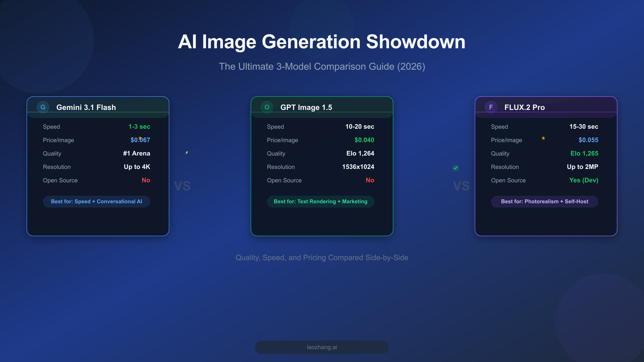Select the '1-3 sec' speed value
The width and height of the screenshot is (644, 362).
point(139,126)
